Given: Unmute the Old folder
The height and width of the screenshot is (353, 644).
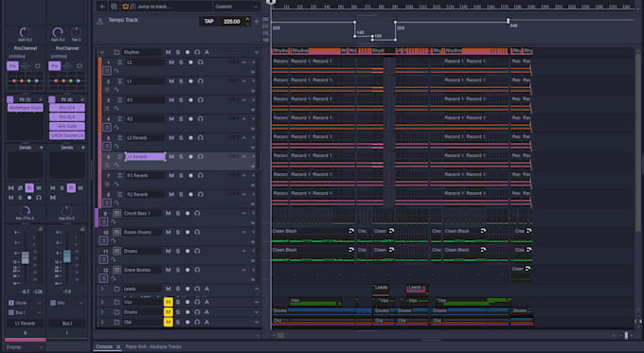Looking at the screenshot, I should pyautogui.click(x=168, y=322).
